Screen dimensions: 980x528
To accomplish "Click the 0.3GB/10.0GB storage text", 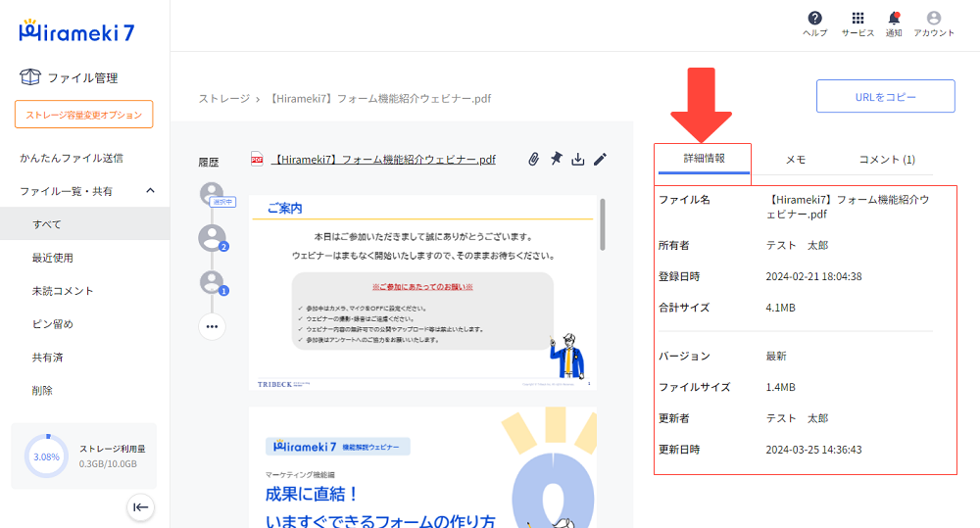I will pyautogui.click(x=108, y=463).
